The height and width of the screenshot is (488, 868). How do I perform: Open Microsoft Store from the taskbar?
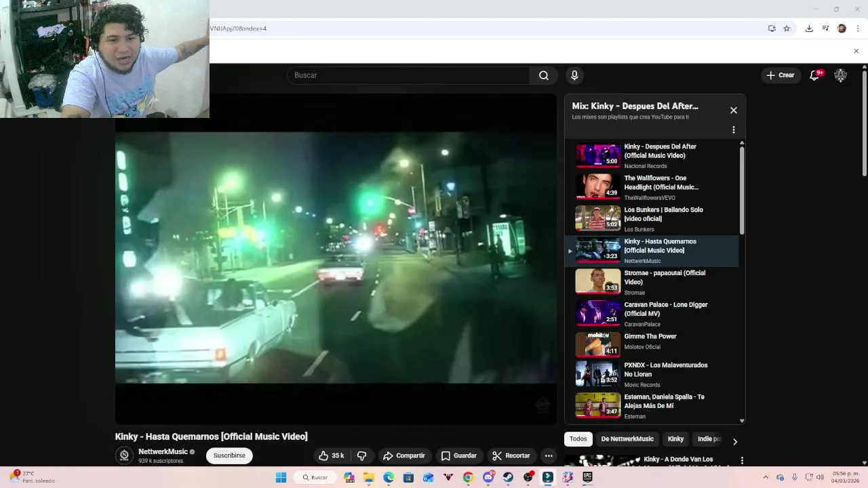pos(408,477)
